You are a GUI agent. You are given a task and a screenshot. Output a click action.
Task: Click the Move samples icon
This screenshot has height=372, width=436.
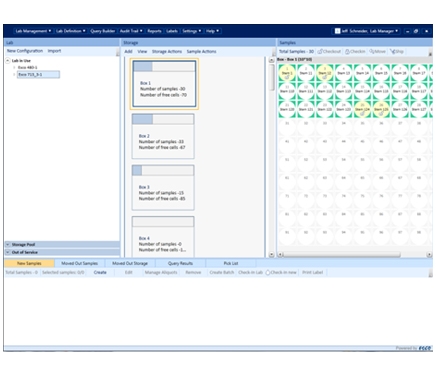(371, 51)
